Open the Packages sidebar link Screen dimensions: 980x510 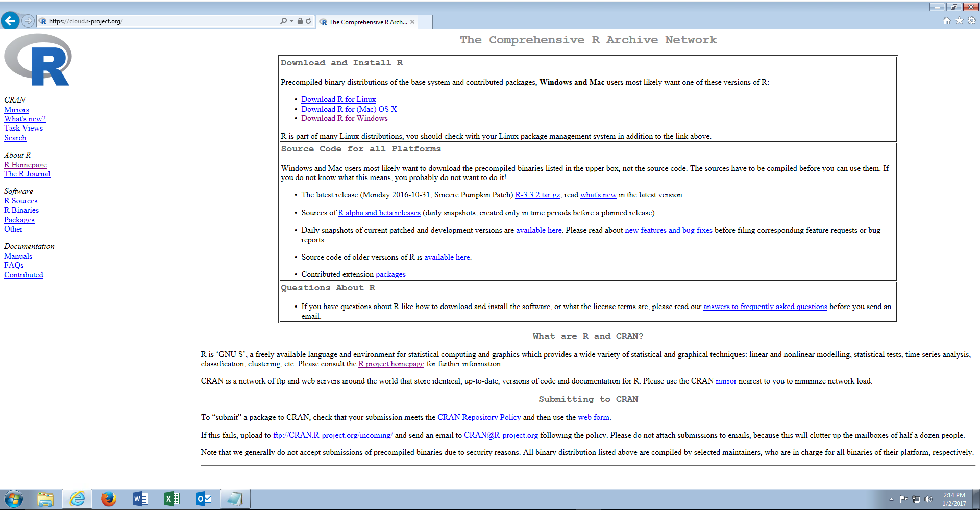pos(19,220)
